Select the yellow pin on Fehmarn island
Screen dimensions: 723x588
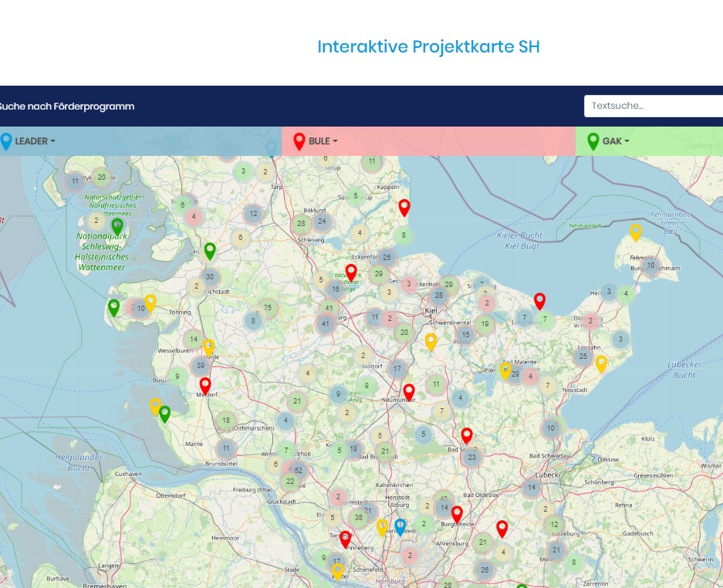[635, 233]
